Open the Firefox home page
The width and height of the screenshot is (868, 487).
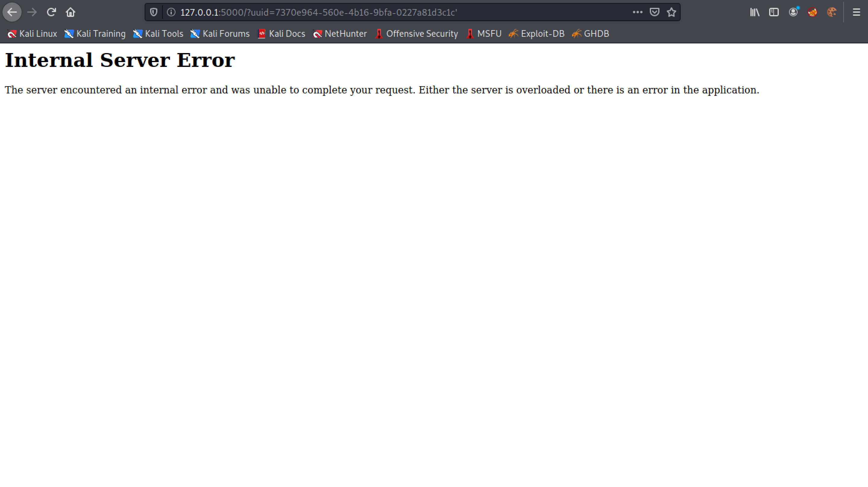(x=71, y=12)
